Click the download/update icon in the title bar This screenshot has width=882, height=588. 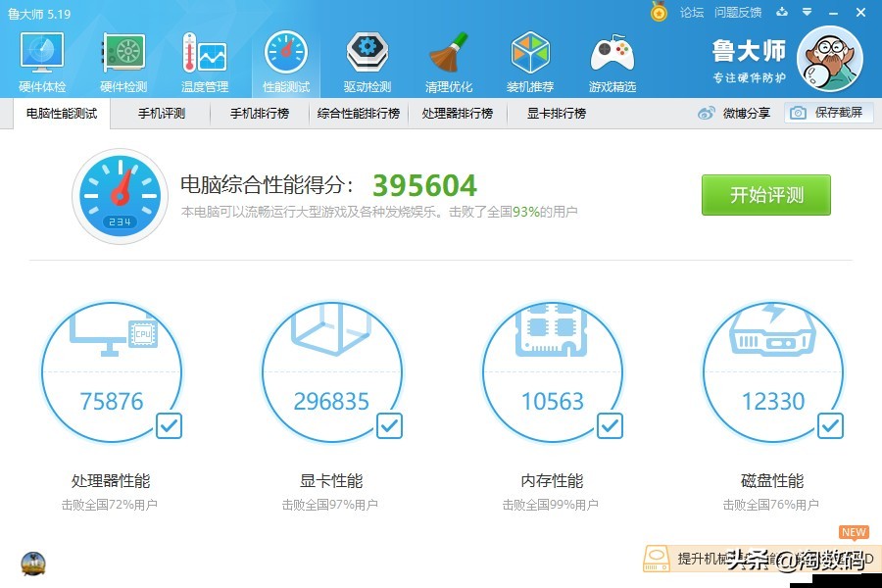pyautogui.click(x=781, y=13)
